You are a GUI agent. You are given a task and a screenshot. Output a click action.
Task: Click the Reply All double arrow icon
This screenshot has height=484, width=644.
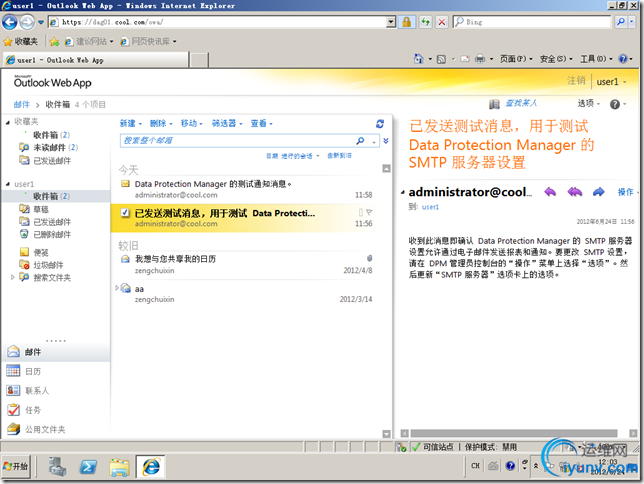click(x=575, y=191)
